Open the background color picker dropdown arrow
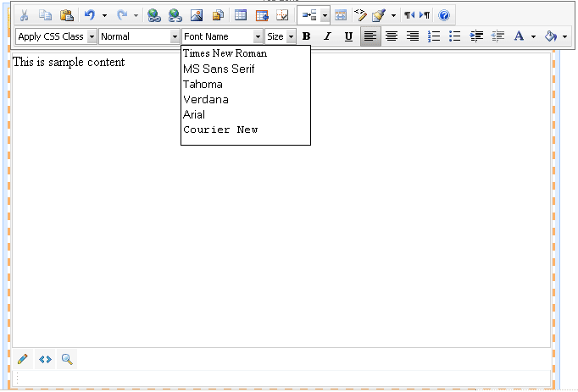The height and width of the screenshot is (392, 578). 565,36
